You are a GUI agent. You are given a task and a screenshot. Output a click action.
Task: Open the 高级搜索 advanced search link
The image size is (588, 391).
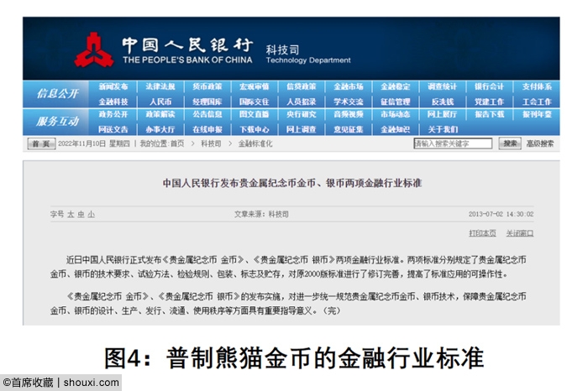point(540,143)
